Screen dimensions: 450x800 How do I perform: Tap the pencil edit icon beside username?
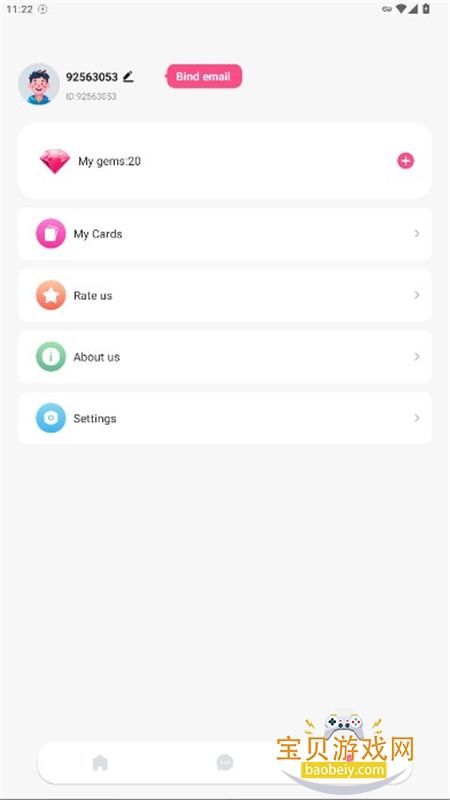pyautogui.click(x=128, y=77)
